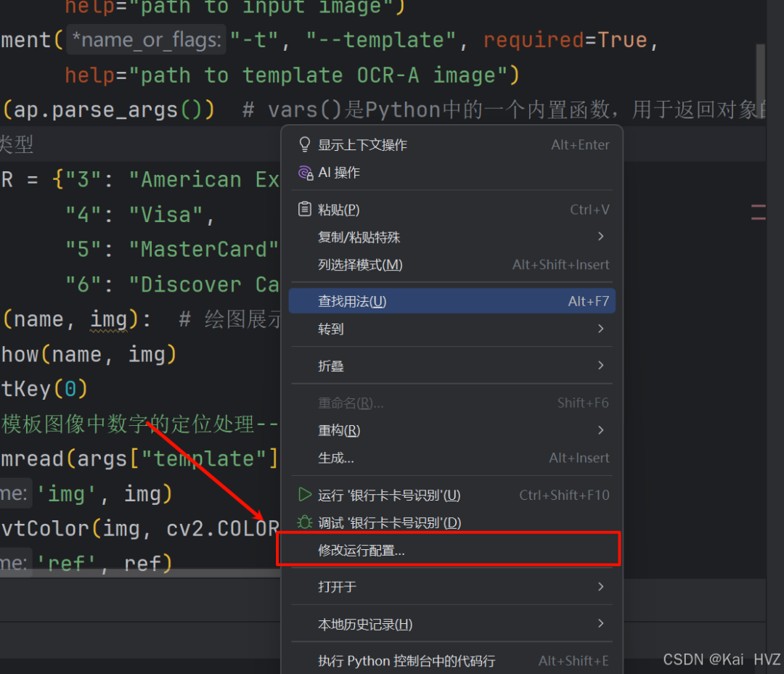Expand the 折叠 submenu arrow
The height and width of the screenshot is (674, 784).
coord(600,365)
